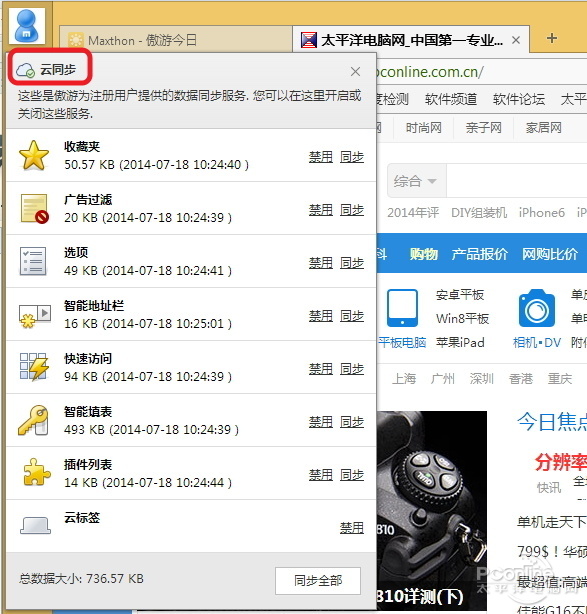This screenshot has height=614, width=587.
Task: Select city 深圳
Action: pyautogui.click(x=482, y=379)
